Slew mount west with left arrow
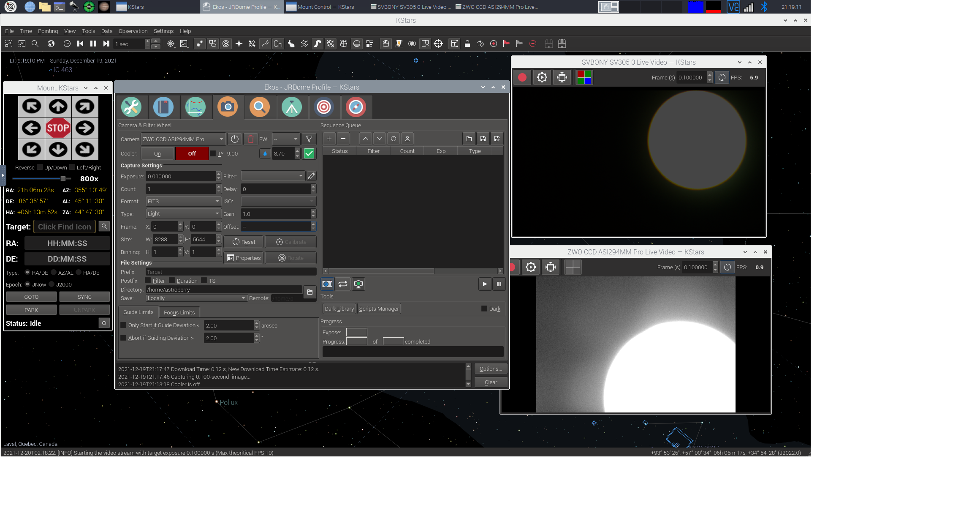 [x=32, y=128]
